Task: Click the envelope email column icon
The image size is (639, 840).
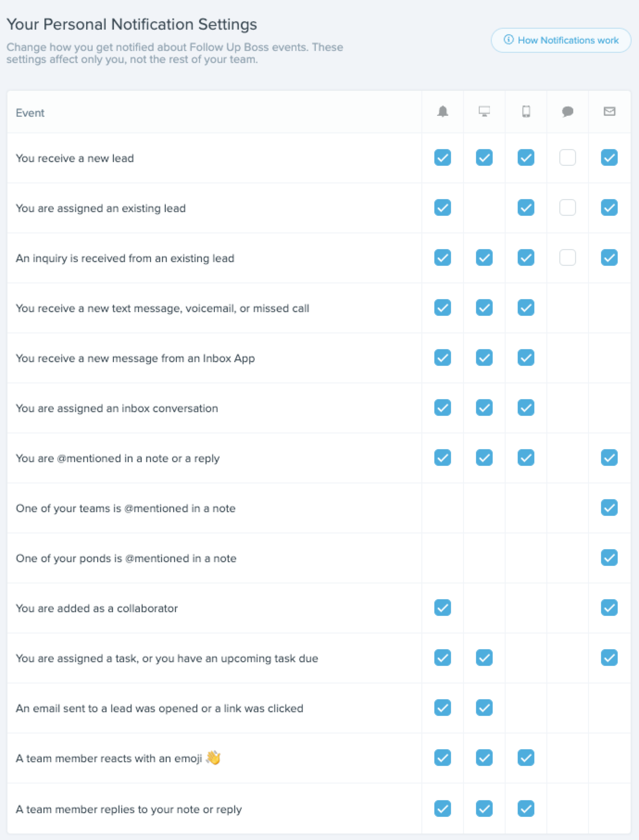Action: [x=609, y=111]
